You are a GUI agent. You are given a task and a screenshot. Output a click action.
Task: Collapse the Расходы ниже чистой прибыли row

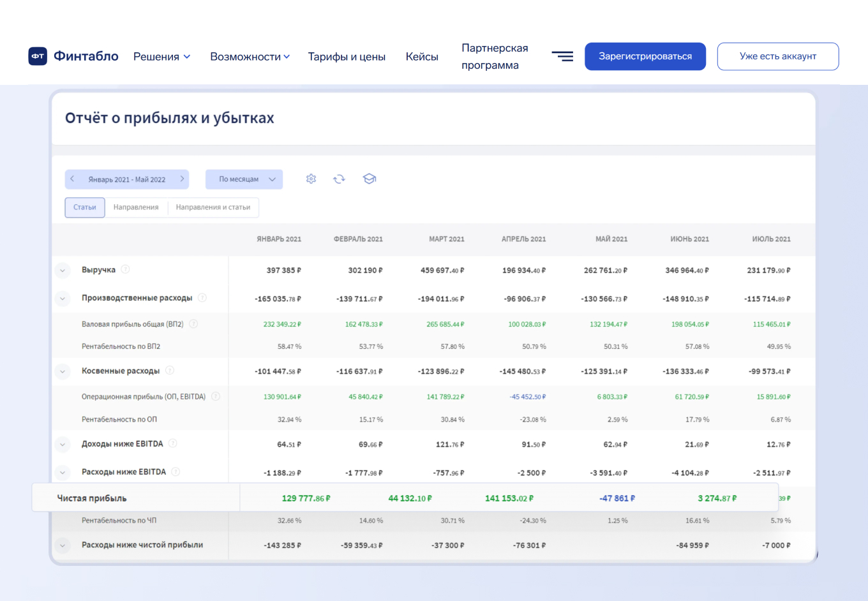point(62,545)
